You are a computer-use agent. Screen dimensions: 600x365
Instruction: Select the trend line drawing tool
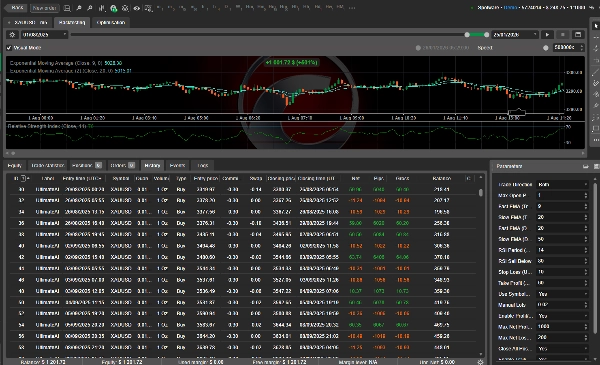coord(596,72)
